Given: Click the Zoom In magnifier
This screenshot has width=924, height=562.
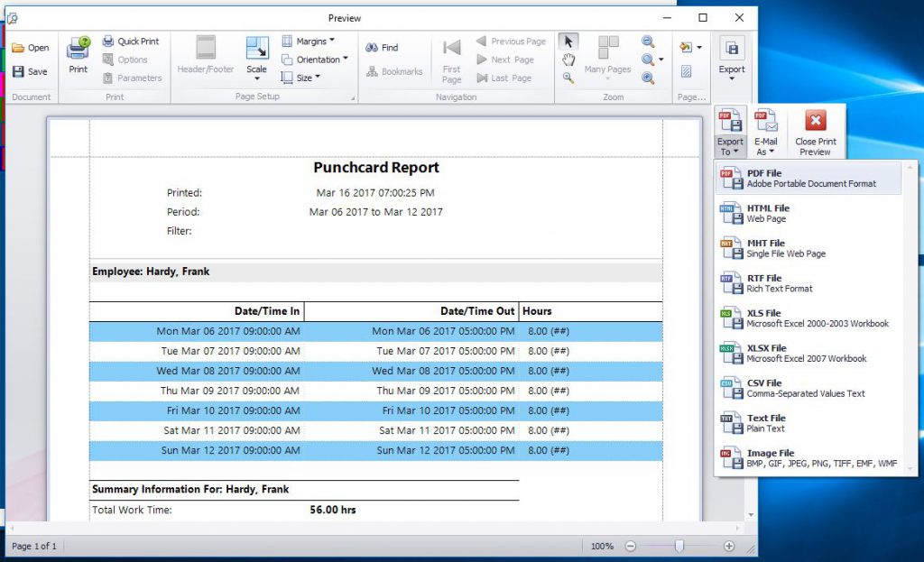Looking at the screenshot, I should (648, 78).
